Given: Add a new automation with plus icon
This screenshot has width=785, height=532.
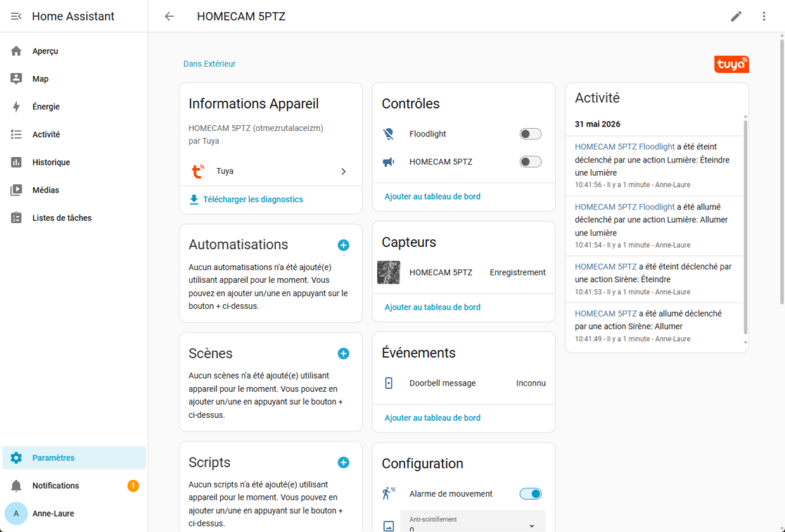Looking at the screenshot, I should pos(343,245).
